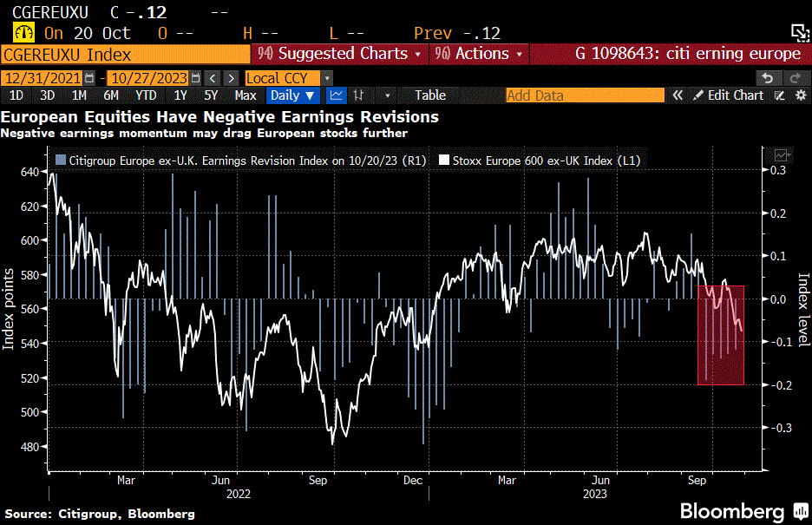Click the G 1098643 citi erning europe title
Image resolution: width=812 pixels, height=525 pixels.
point(688,54)
